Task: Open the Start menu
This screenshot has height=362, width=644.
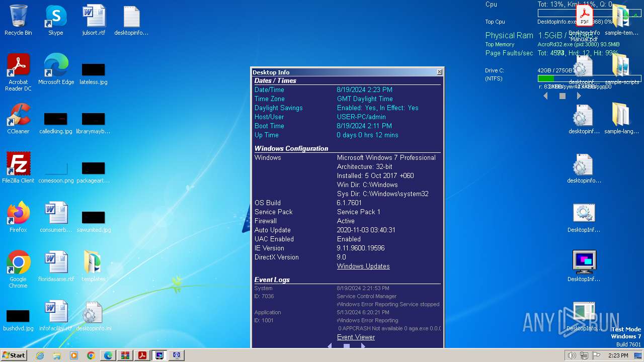Action: point(14,355)
